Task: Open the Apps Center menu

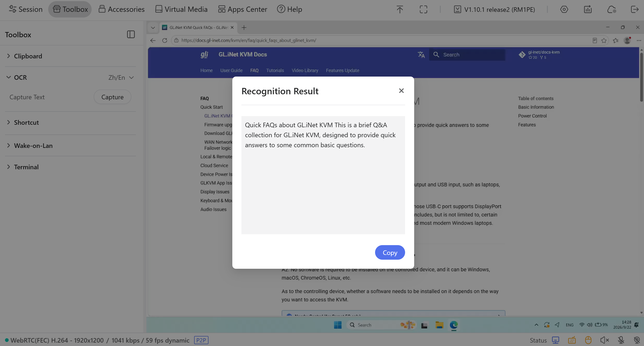Action: point(243,9)
